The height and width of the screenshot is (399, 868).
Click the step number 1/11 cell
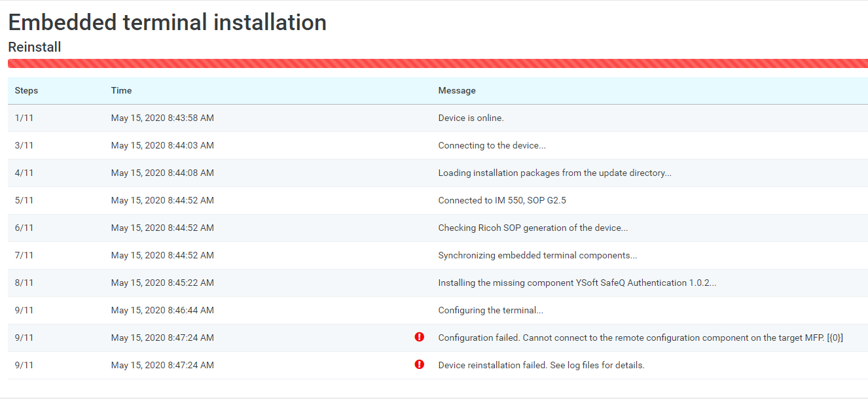(24, 118)
